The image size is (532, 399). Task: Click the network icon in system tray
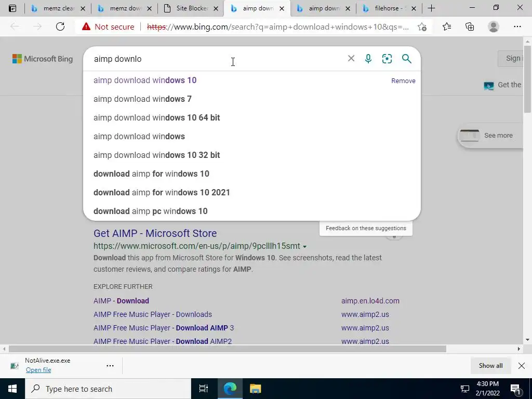464,389
